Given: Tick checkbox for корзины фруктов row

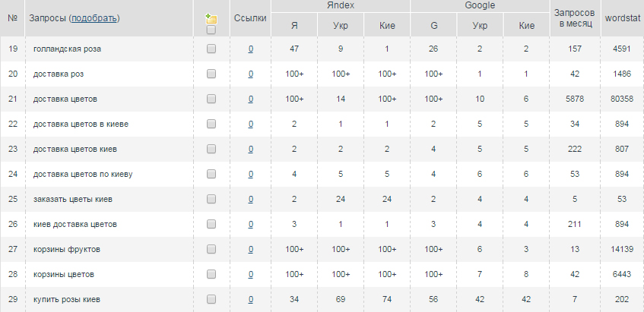Looking at the screenshot, I should pos(211,249).
